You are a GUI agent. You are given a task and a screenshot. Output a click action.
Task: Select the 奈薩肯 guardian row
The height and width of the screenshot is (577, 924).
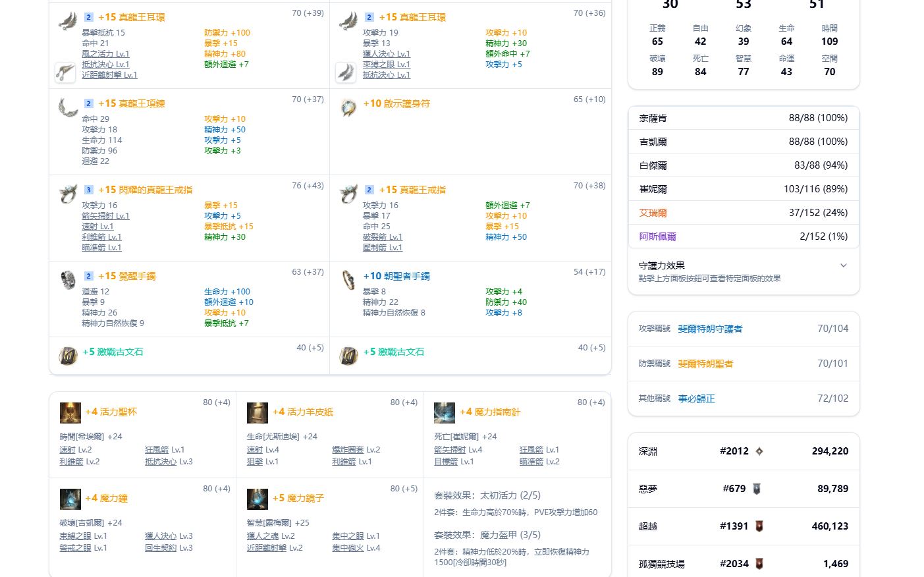(744, 118)
